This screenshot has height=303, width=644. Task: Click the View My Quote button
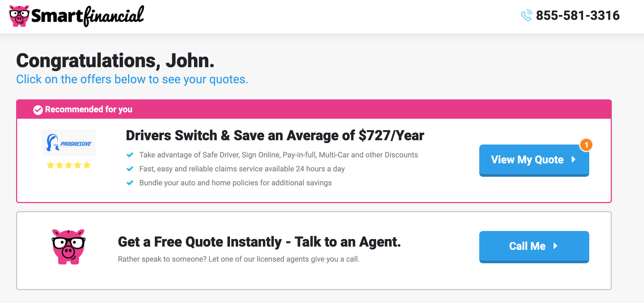[534, 160]
